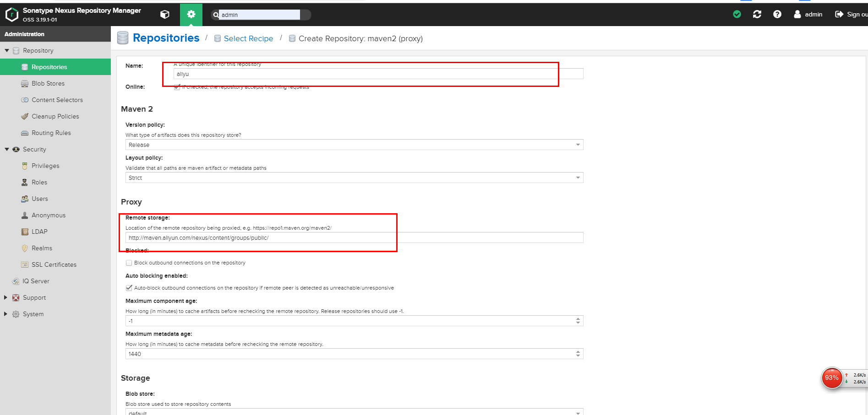
Task: Expand the System tree node
Action: click(5, 314)
